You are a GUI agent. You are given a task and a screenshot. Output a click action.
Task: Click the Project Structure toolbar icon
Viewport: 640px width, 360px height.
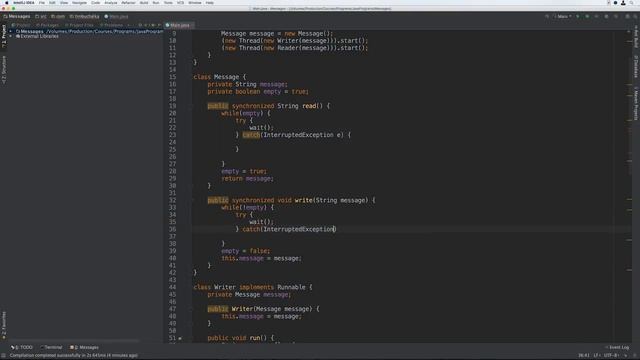tap(627, 16)
